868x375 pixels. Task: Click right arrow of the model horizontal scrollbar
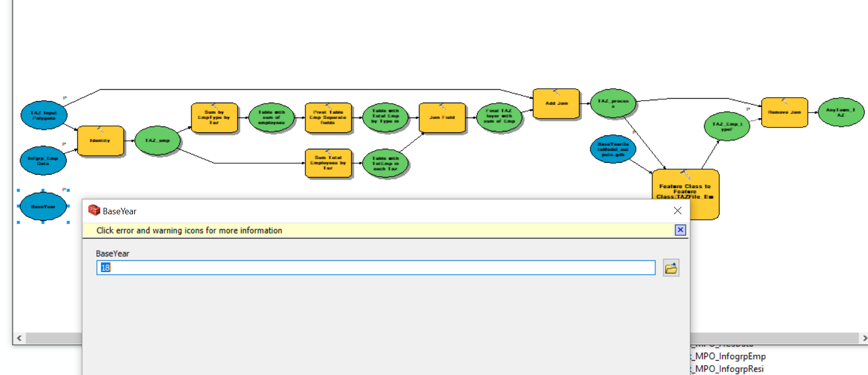tap(864, 338)
